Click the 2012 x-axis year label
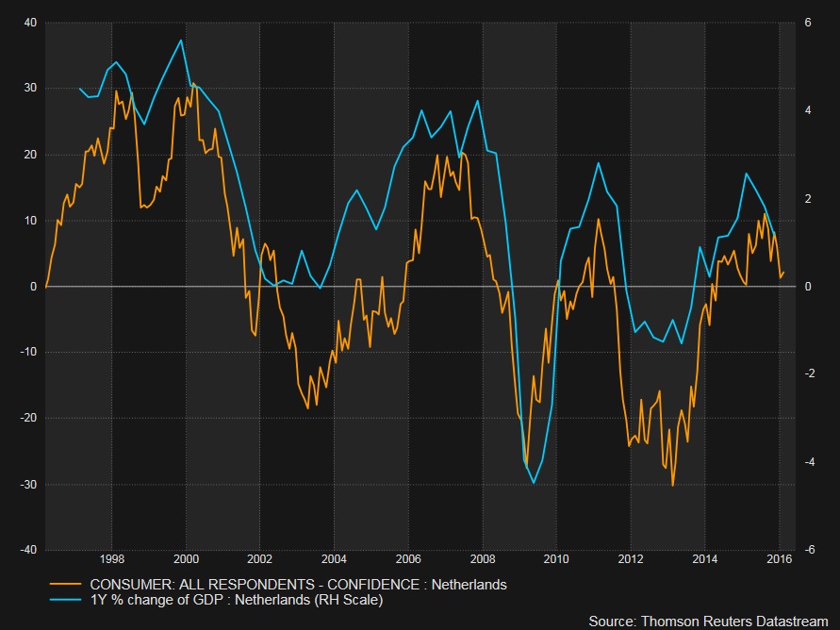 (630, 558)
